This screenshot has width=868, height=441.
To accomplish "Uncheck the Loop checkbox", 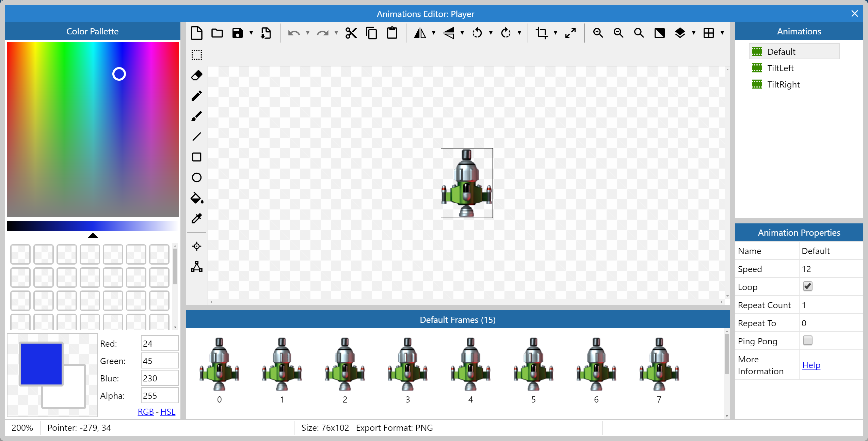I will (x=807, y=286).
